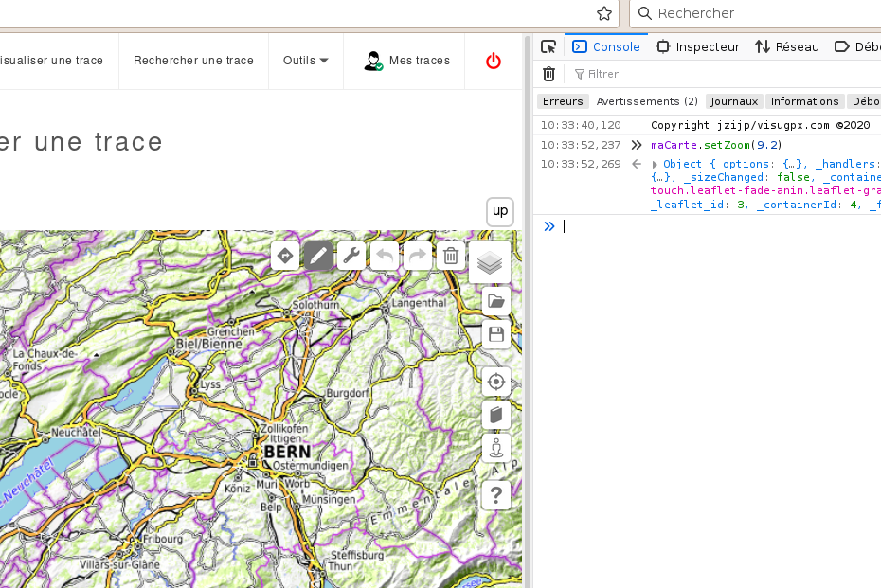
Task: Click the red power logout icon
Action: tap(494, 61)
